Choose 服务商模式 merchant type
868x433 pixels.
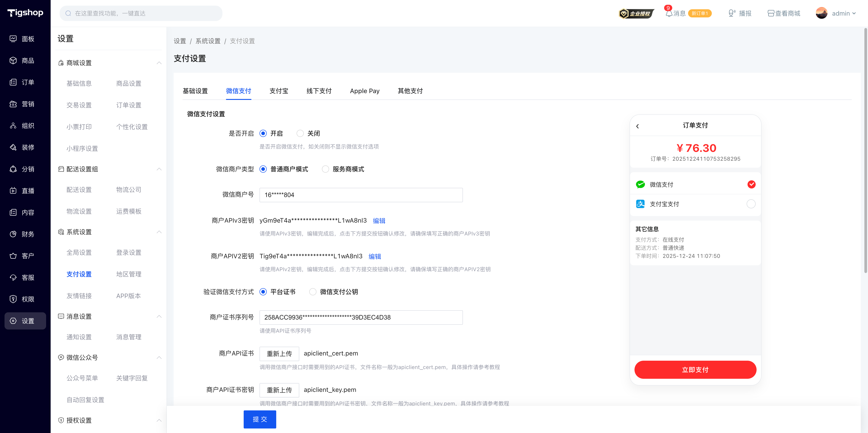pos(325,169)
